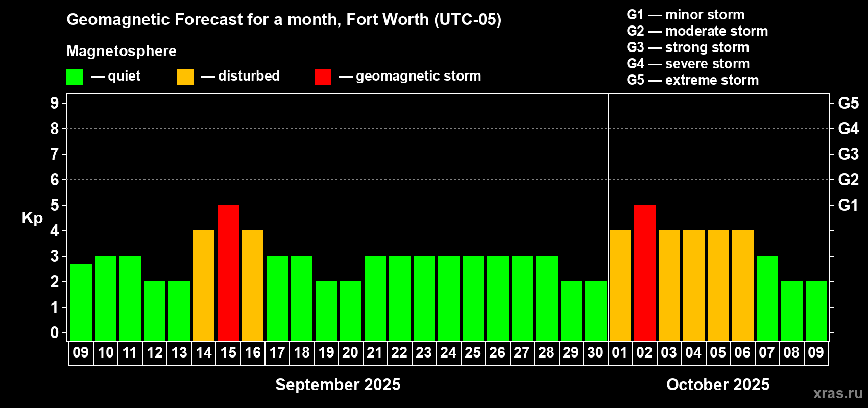This screenshot has height=408, width=868.
Task: Click the G5 label on right axis
Action: [x=849, y=103]
